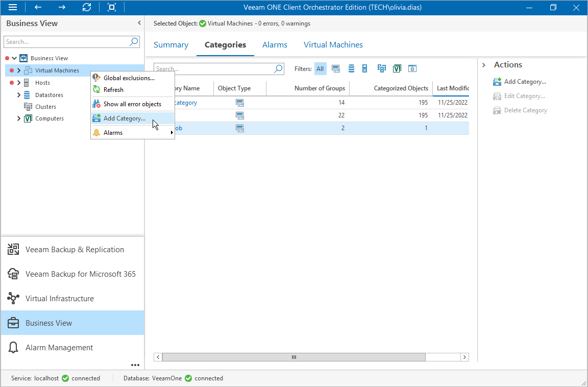Viewport: 588px width, 387px height.
Task: Switch to the Virtual Machines tab
Action: click(x=333, y=44)
